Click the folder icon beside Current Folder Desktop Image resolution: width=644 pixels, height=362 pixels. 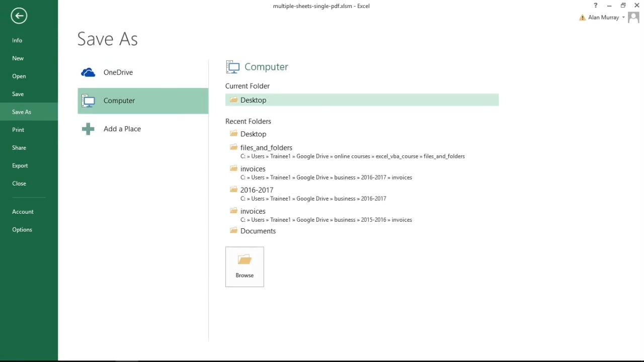[x=233, y=100]
